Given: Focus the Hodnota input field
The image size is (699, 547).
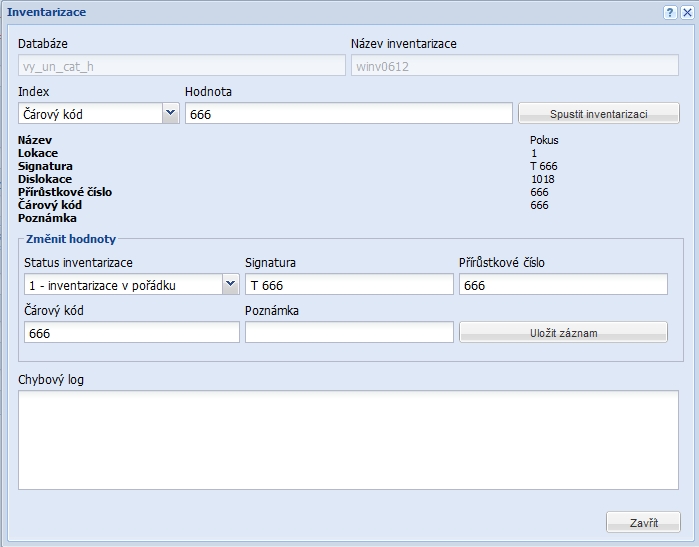Looking at the screenshot, I should (x=348, y=114).
